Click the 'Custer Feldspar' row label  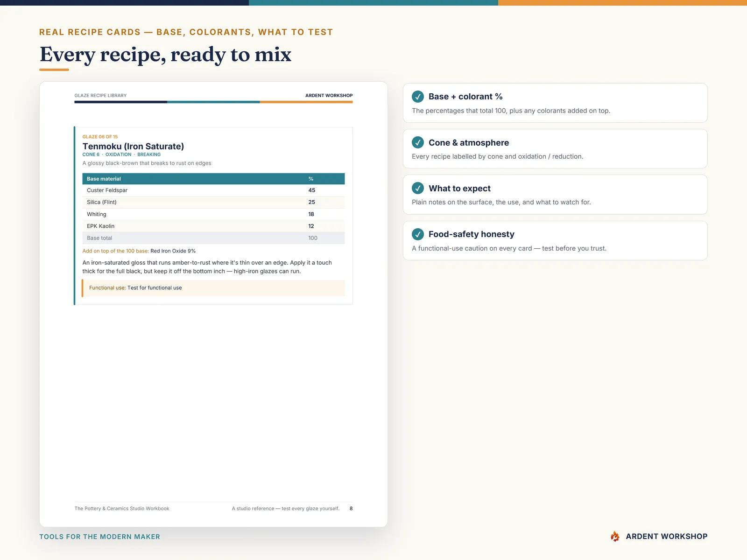click(107, 190)
